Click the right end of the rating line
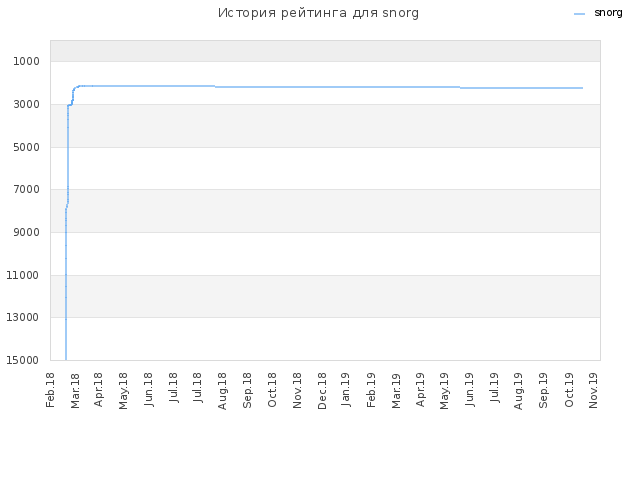This screenshot has width=640, height=480. [x=582, y=88]
